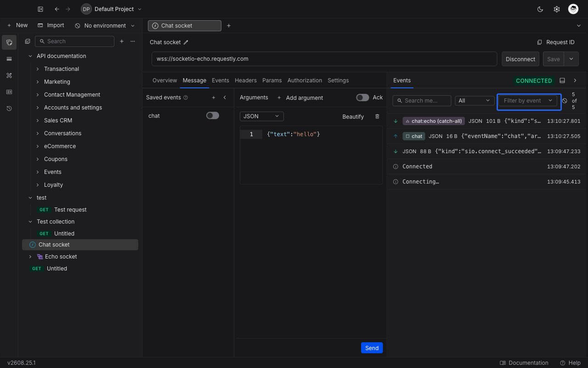Open the Documentation link
The height and width of the screenshot is (368, 588).
click(524, 363)
